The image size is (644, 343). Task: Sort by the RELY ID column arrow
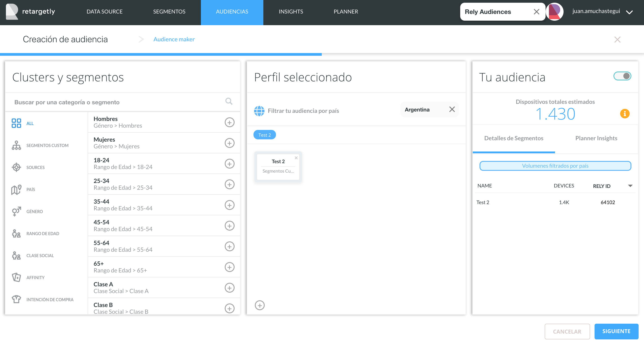(630, 186)
